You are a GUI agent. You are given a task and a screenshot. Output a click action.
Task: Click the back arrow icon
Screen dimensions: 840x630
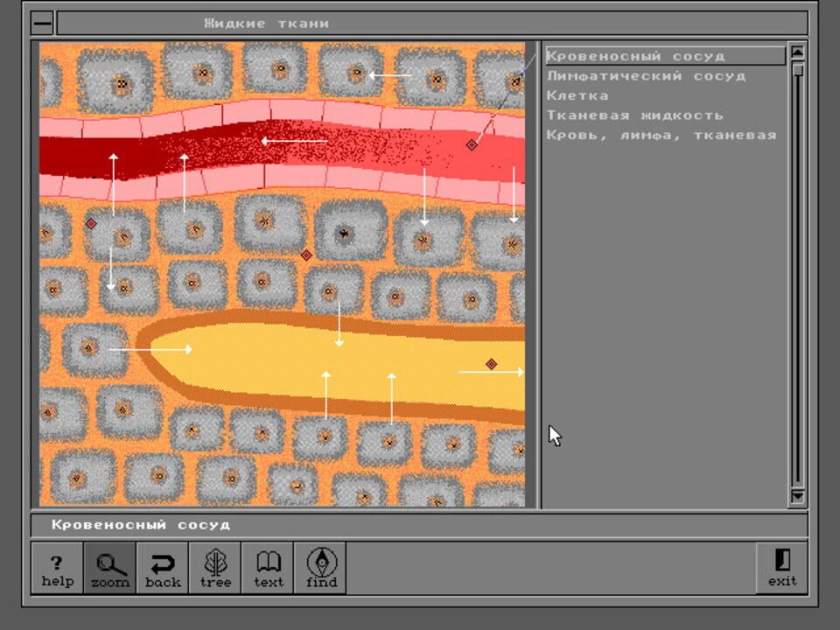click(163, 568)
